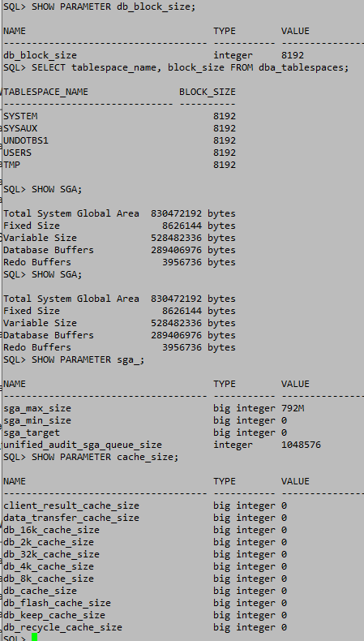Screen dimensions: 364x641
Task: Click the SELECT tablespace_name query line
Action: (x=176, y=68)
